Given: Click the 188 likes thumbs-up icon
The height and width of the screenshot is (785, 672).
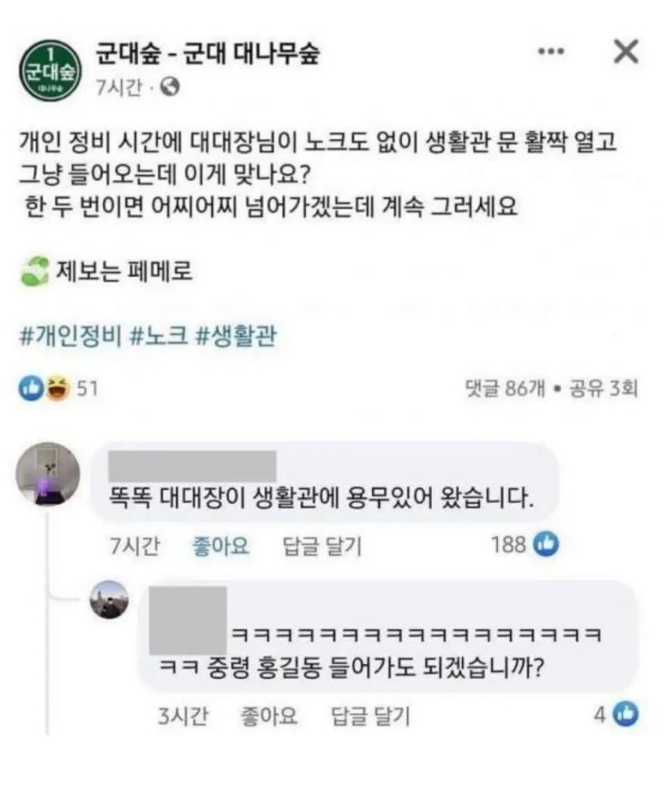Looking at the screenshot, I should pyautogui.click(x=546, y=544).
